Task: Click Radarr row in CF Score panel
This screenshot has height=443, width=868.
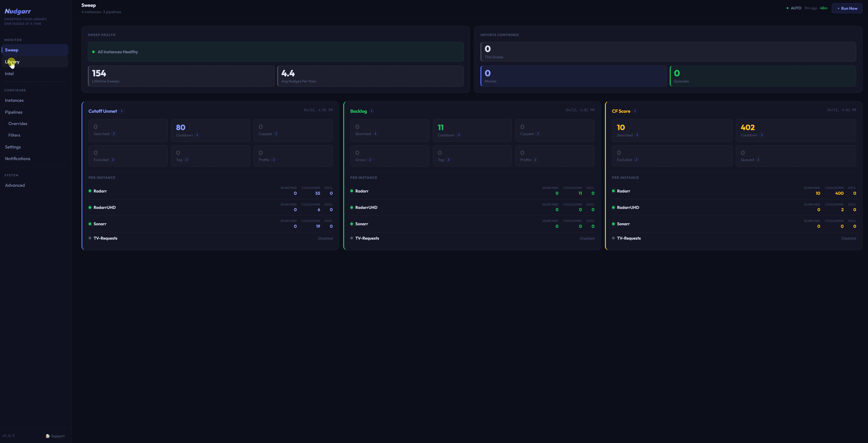Action: [734, 191]
